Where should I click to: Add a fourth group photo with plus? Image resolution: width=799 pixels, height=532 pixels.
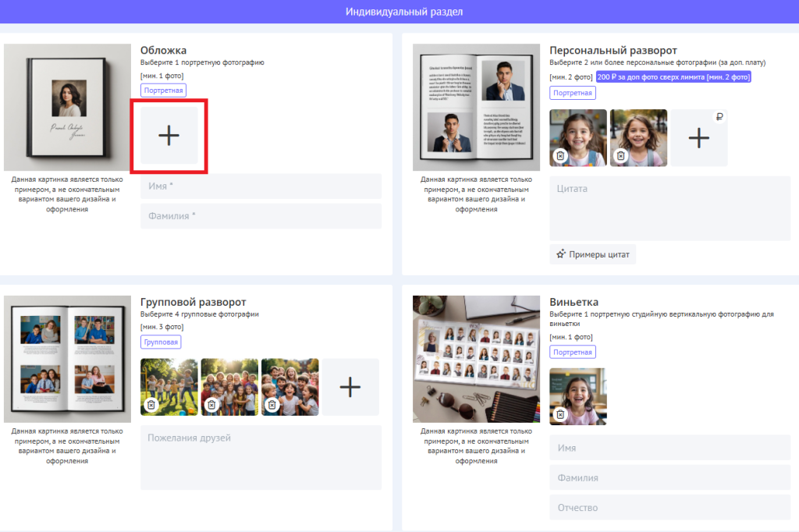tap(350, 387)
